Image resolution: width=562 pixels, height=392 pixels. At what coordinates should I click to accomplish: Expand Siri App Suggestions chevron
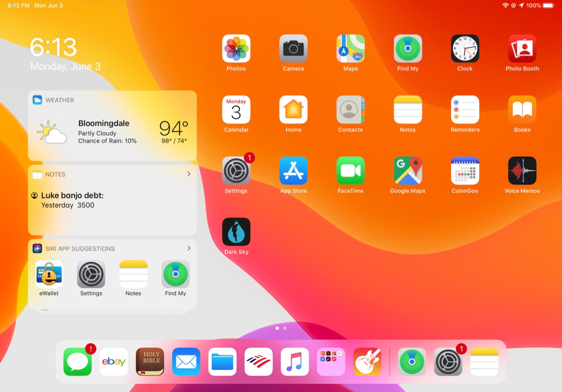click(x=189, y=248)
